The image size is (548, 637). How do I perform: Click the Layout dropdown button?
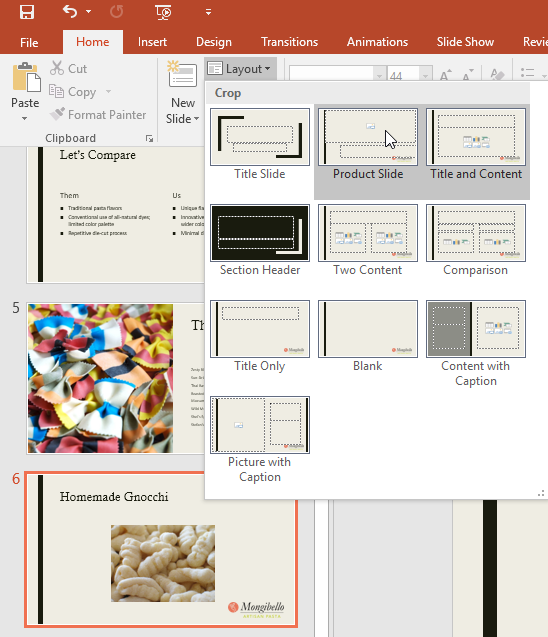click(x=240, y=69)
